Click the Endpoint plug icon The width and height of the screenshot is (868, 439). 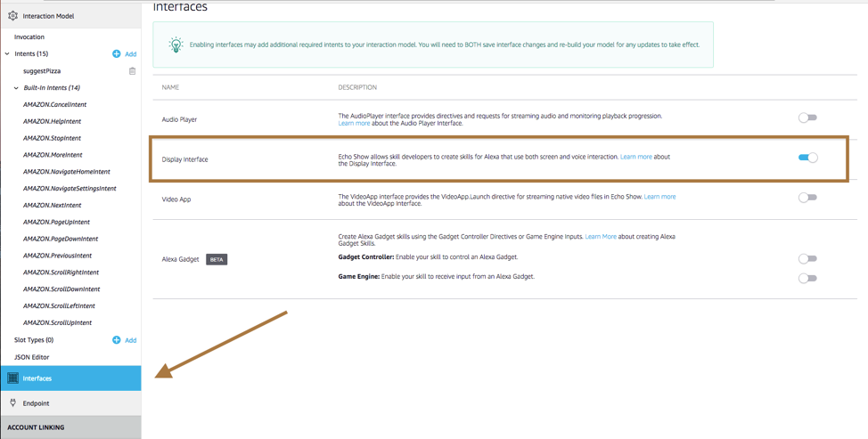(12, 403)
